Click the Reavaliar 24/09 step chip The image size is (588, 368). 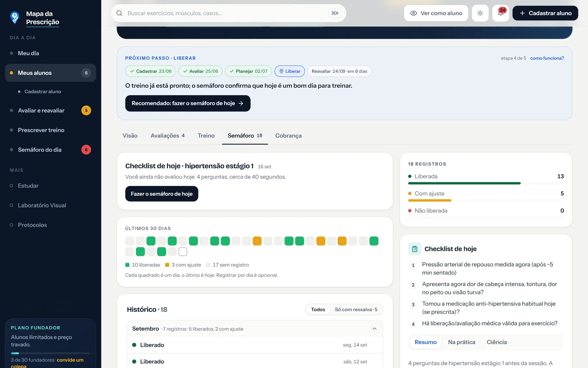tap(339, 71)
